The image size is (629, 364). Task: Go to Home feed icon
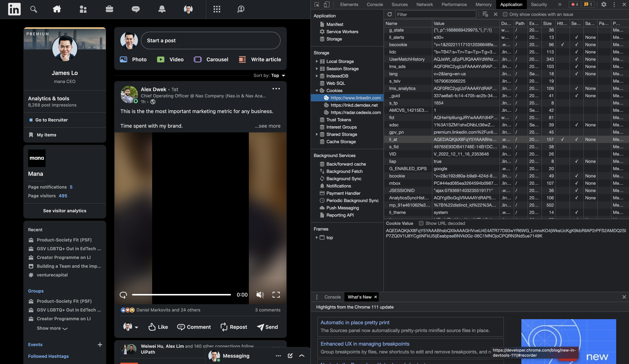point(57,9)
